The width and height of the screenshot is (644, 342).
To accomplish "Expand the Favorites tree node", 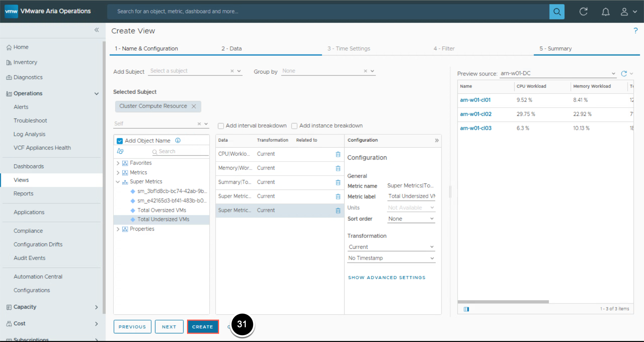I will pos(118,163).
